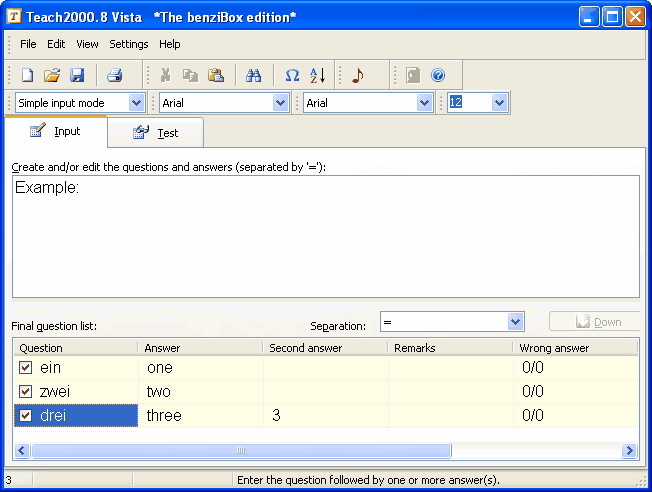Toggle the checkbox for zwei
The height and width of the screenshot is (492, 652).
25,391
